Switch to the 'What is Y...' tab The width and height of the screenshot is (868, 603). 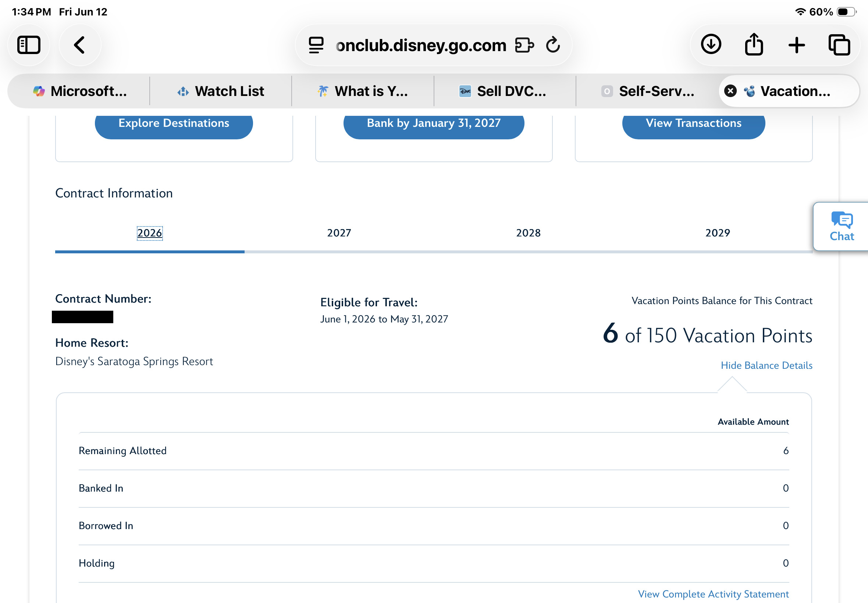point(363,91)
